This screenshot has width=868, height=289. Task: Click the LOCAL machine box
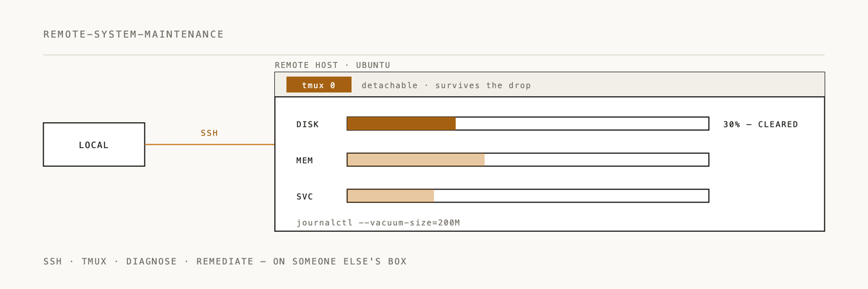click(94, 144)
